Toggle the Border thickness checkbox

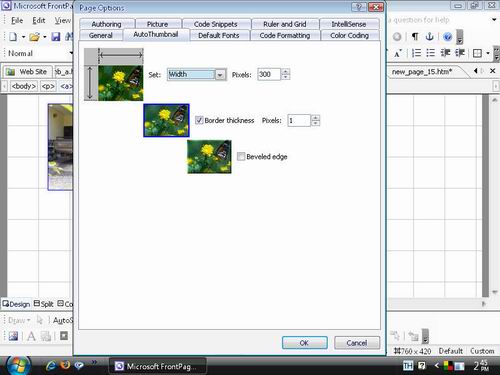point(199,120)
